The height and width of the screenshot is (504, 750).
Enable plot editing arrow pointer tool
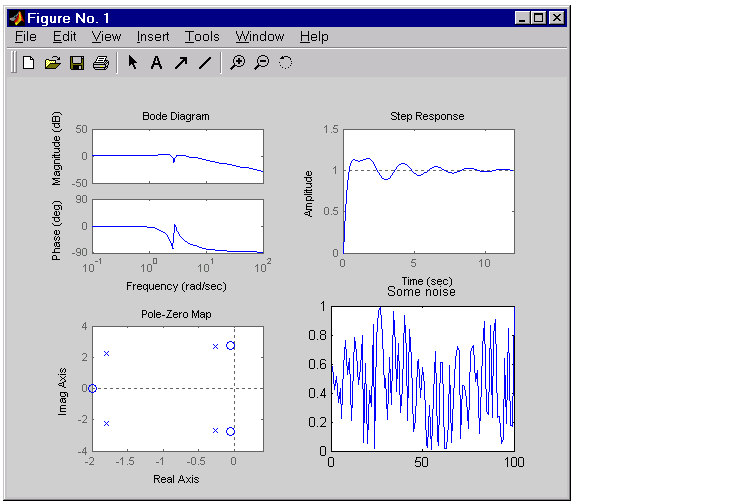point(132,63)
